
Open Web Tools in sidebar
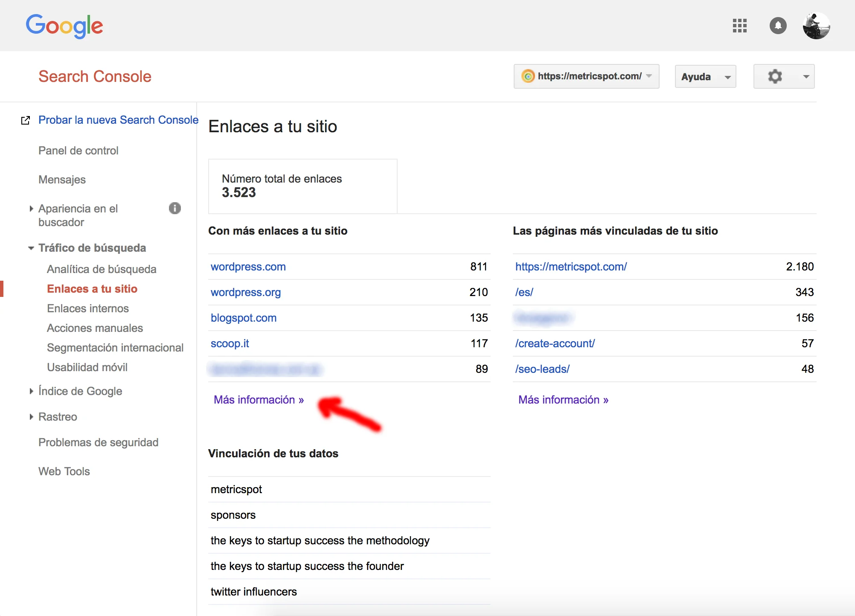tap(64, 471)
